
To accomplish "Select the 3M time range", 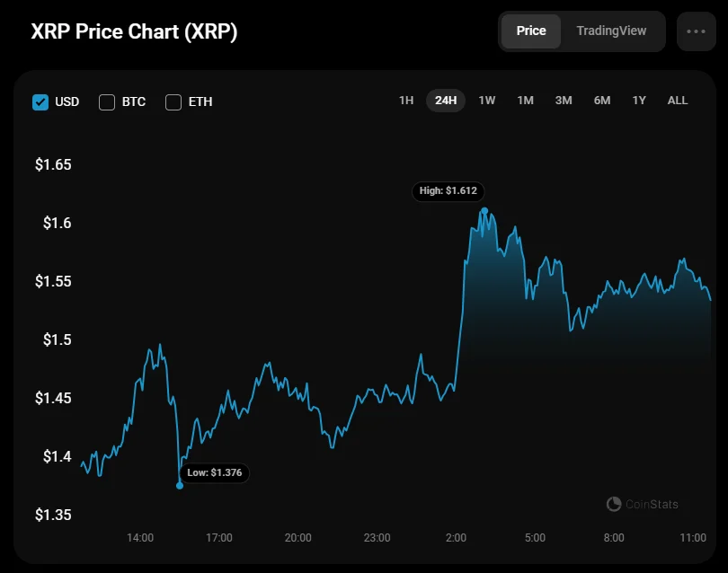I will point(564,101).
